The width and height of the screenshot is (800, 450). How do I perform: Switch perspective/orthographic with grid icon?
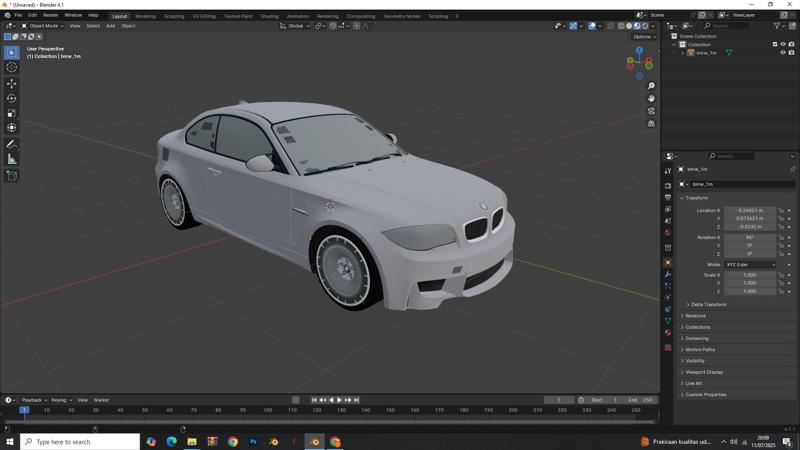point(651,123)
